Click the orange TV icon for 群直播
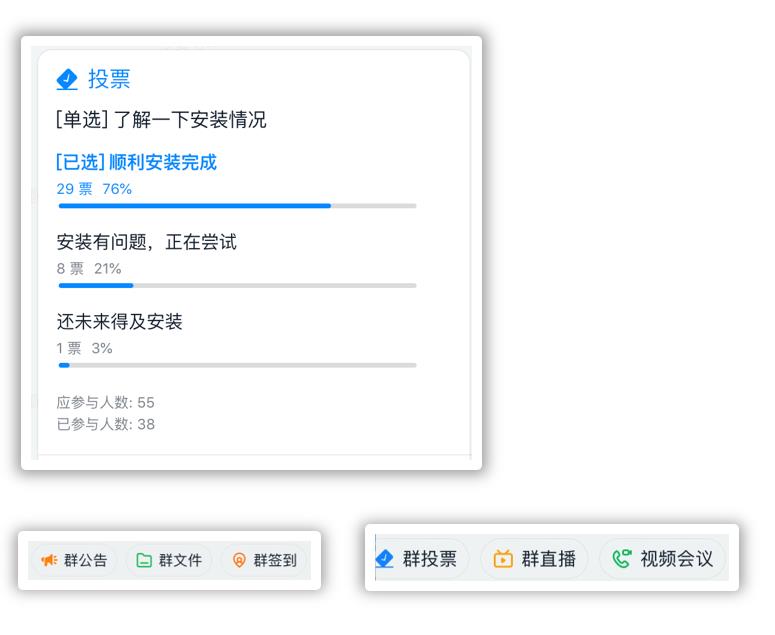 (x=503, y=558)
